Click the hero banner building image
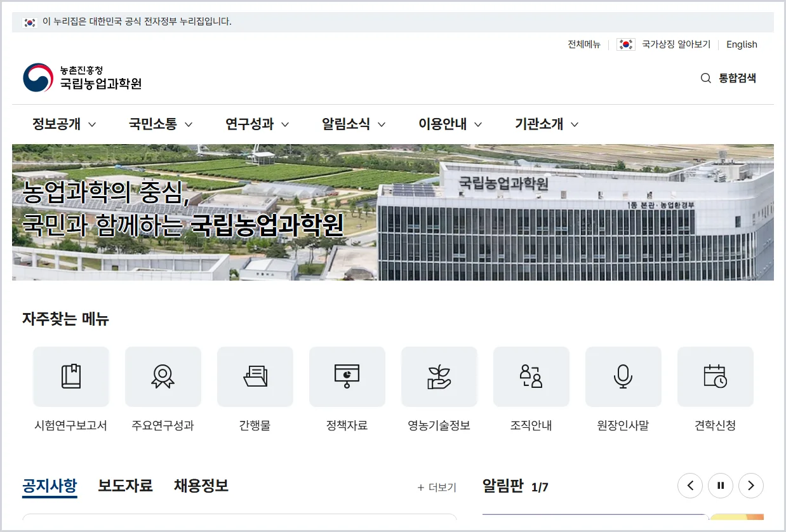Screen dimensions: 786x532 393,212
